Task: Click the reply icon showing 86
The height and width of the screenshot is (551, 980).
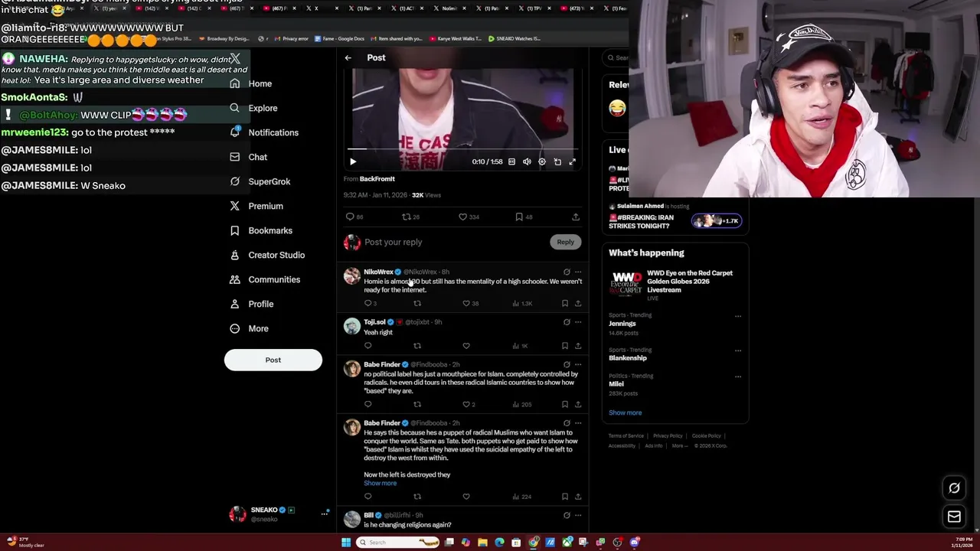Action: pyautogui.click(x=351, y=217)
